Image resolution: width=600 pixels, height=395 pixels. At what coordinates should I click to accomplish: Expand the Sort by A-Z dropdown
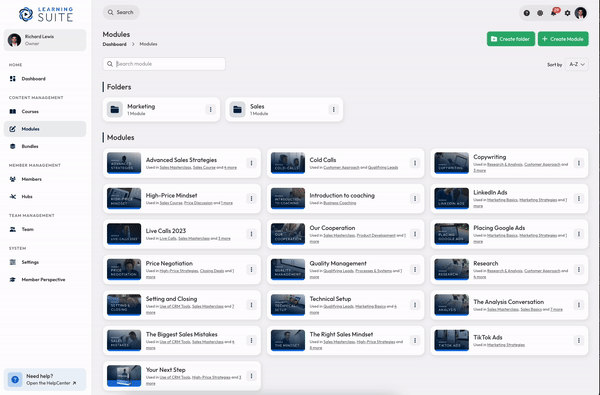tap(577, 64)
